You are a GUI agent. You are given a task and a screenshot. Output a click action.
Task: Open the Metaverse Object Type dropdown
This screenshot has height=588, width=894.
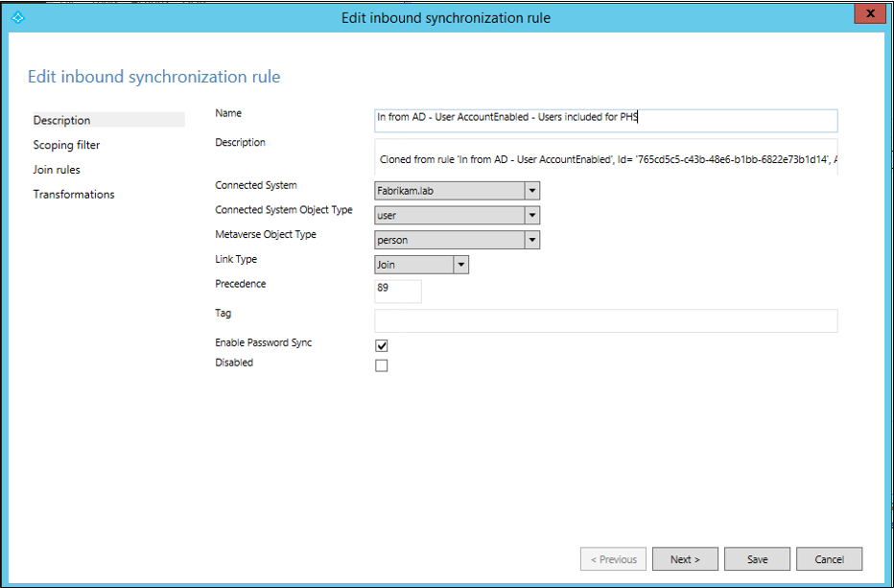point(532,240)
